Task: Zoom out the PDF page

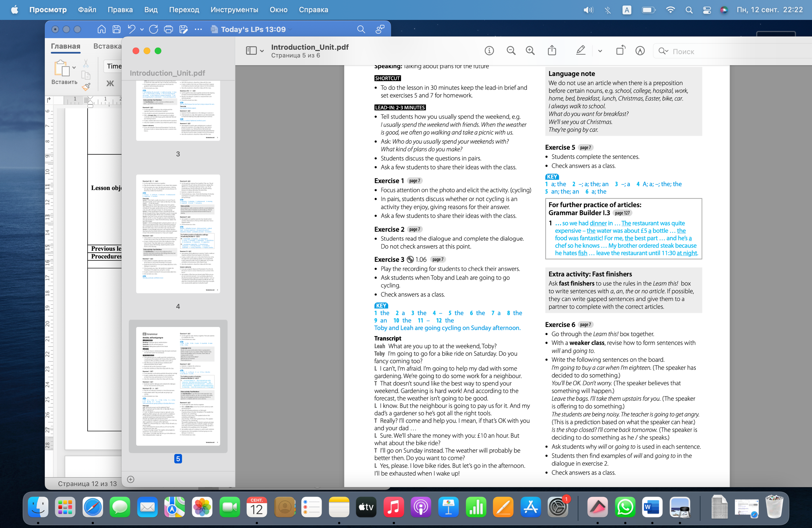Action: point(511,51)
